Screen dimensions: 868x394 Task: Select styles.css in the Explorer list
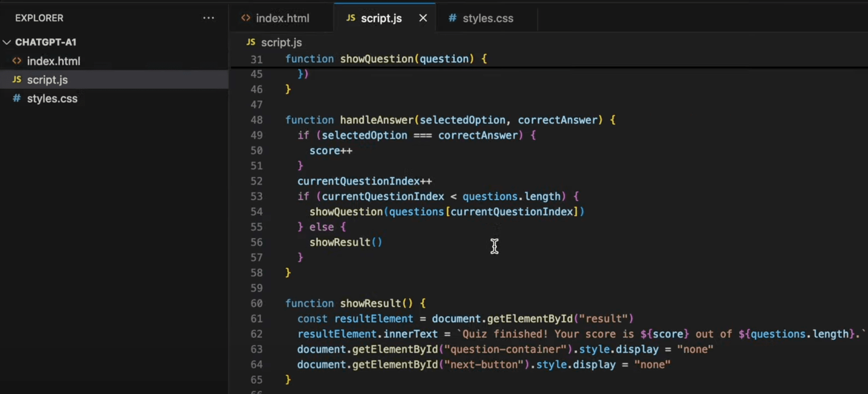pos(53,98)
